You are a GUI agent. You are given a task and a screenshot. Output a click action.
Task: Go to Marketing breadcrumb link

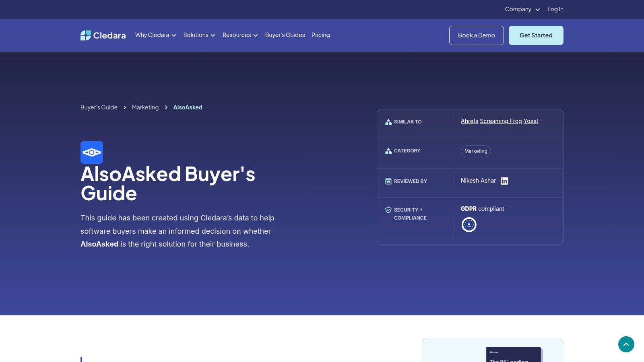pos(145,107)
